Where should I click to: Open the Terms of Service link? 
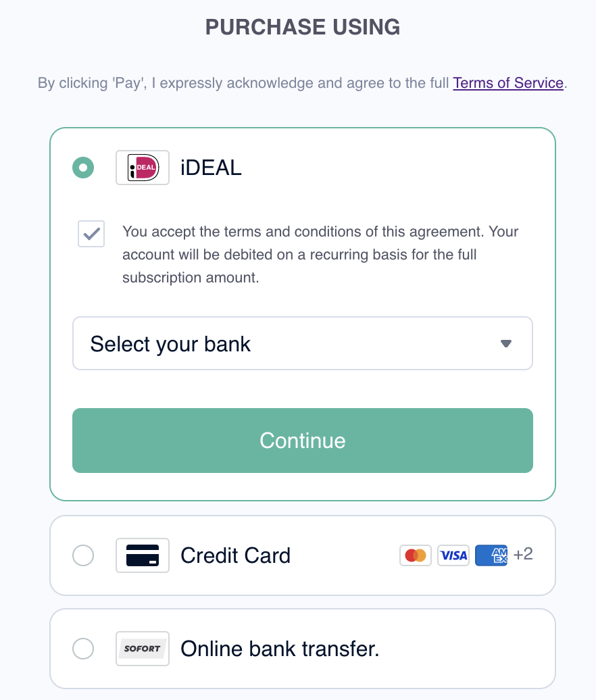[x=508, y=83]
